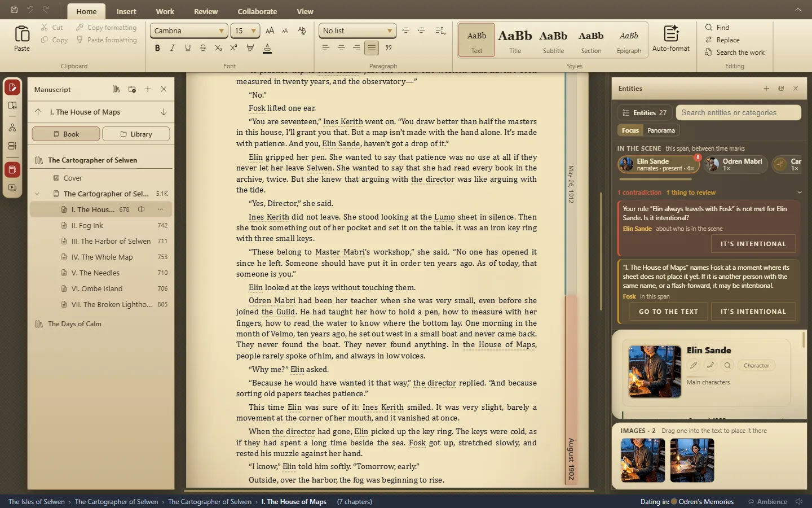Image resolution: width=812 pixels, height=508 pixels.
Task: Click the Replace button
Action: pos(722,40)
